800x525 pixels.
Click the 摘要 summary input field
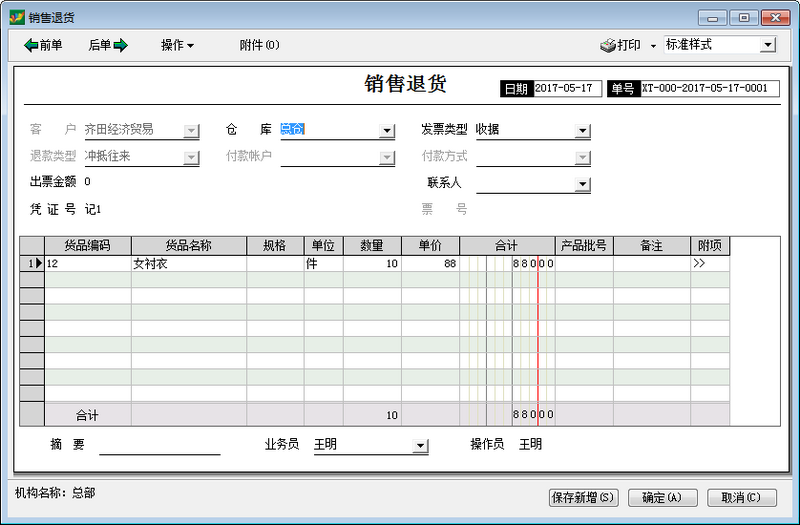click(x=160, y=445)
